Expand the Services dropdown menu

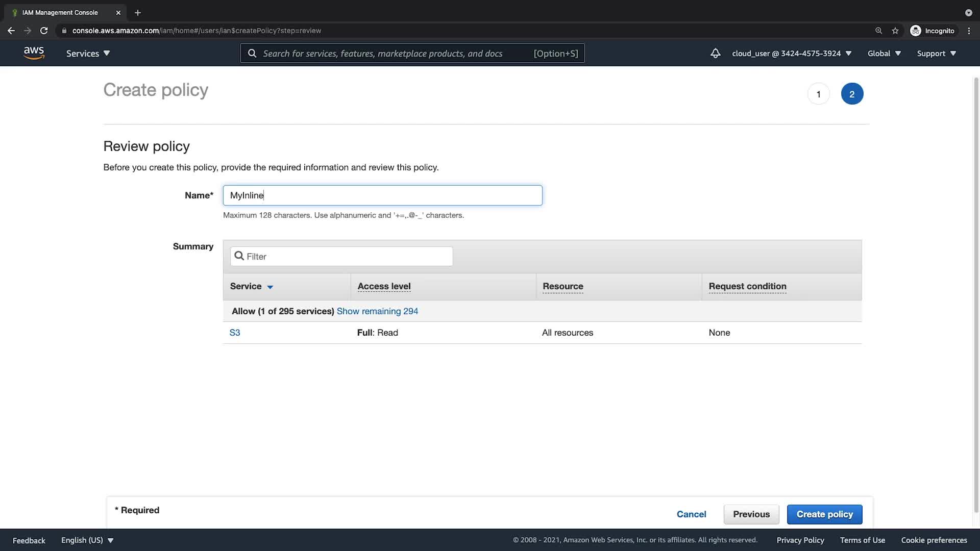[x=88, y=53]
